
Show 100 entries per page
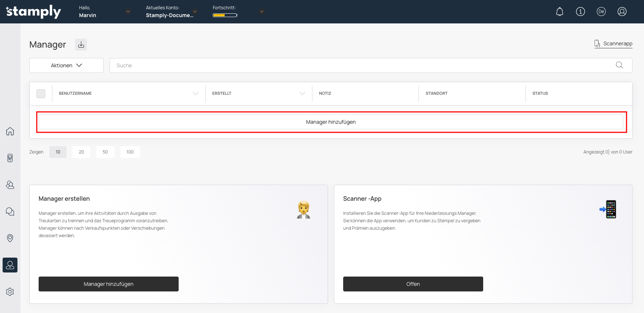point(130,152)
